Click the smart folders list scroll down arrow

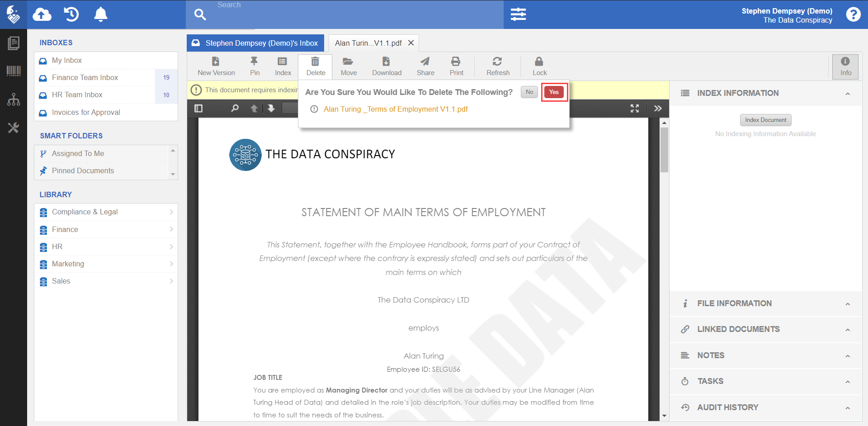(173, 174)
